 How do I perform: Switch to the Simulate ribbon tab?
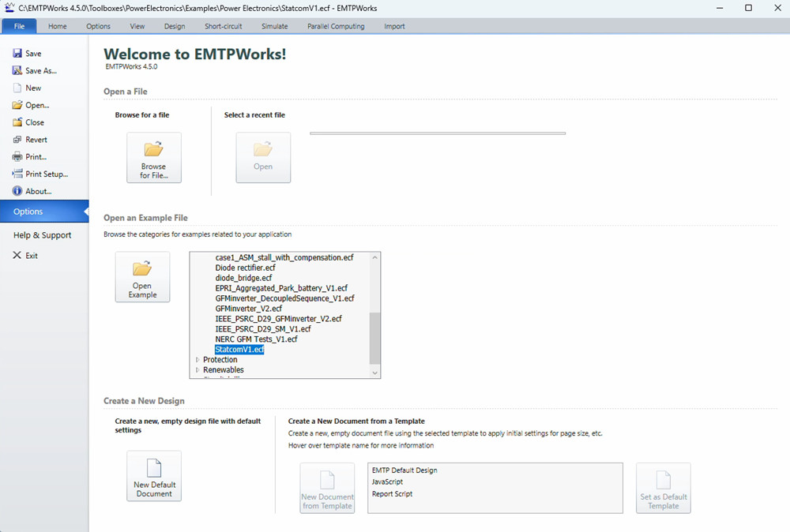pyautogui.click(x=275, y=26)
